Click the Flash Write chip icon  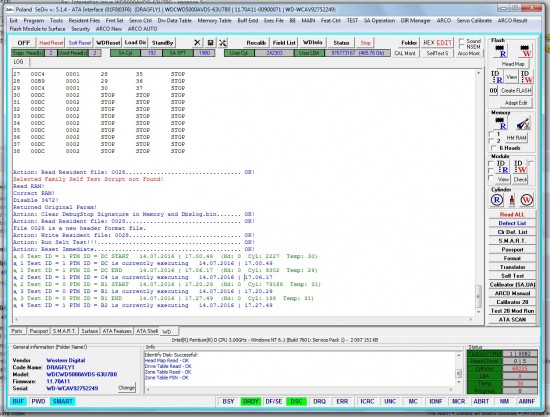(x=525, y=51)
